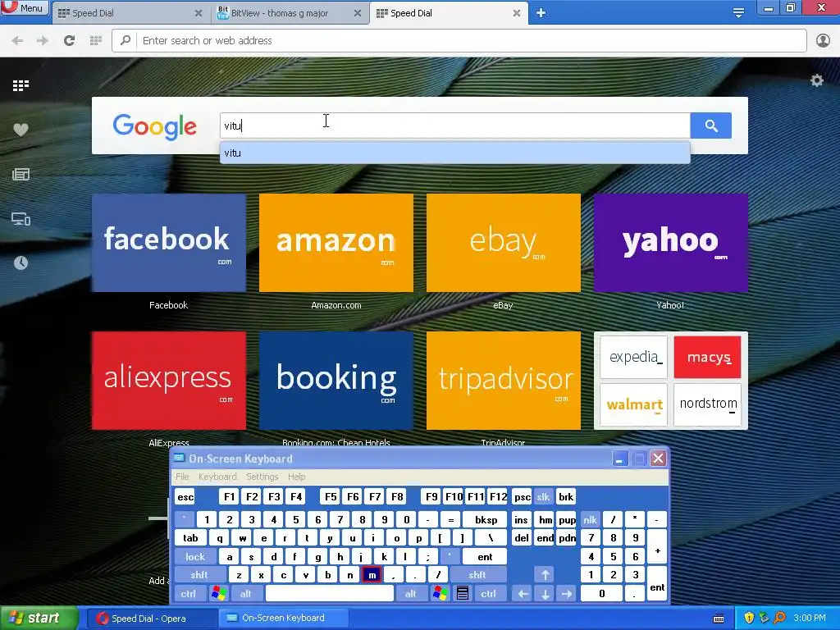Click the security shield tray icon
840x630 pixels.
click(749, 619)
